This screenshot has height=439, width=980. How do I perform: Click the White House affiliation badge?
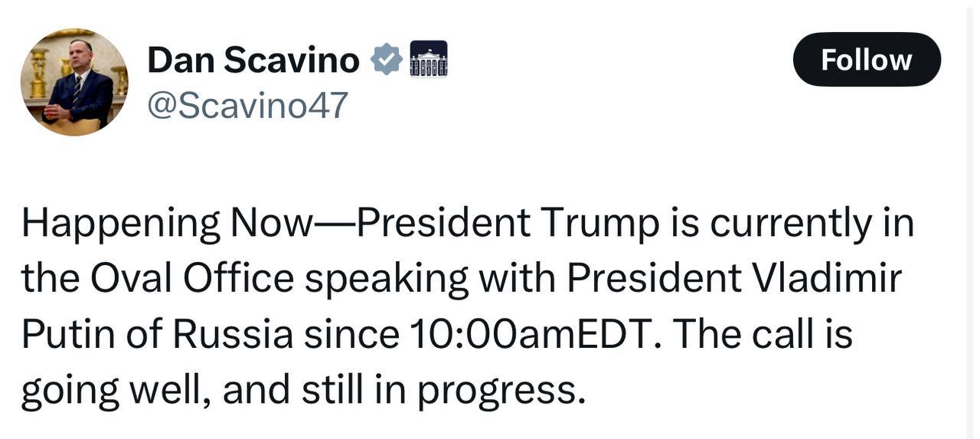(429, 59)
